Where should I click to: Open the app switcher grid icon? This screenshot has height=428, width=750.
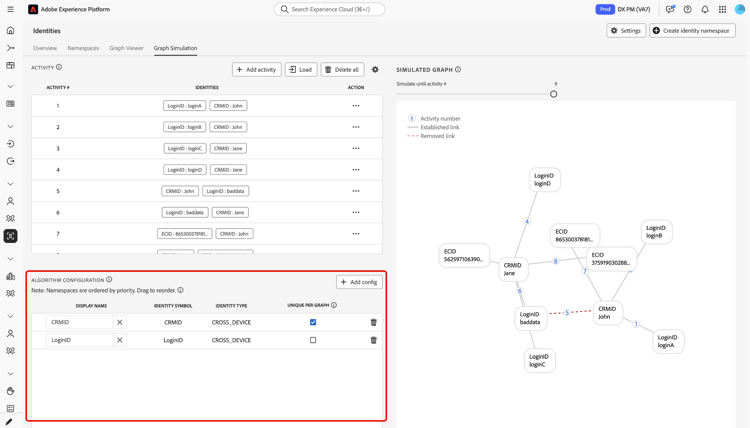pos(722,9)
